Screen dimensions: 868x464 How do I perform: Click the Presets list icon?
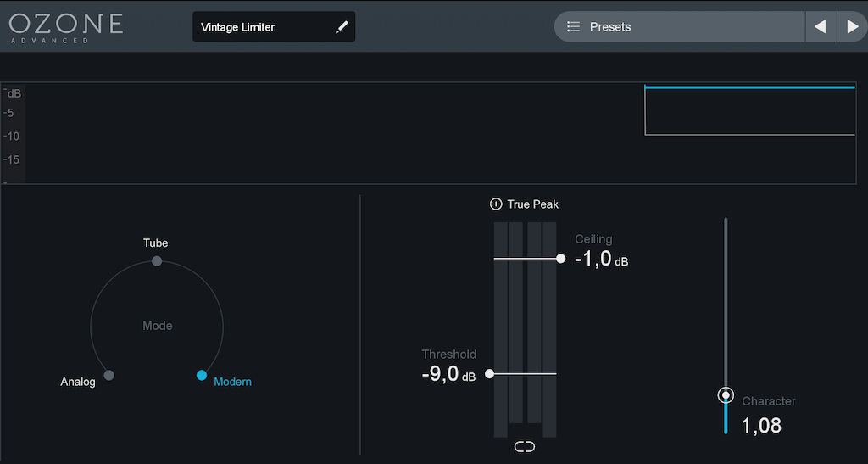574,27
